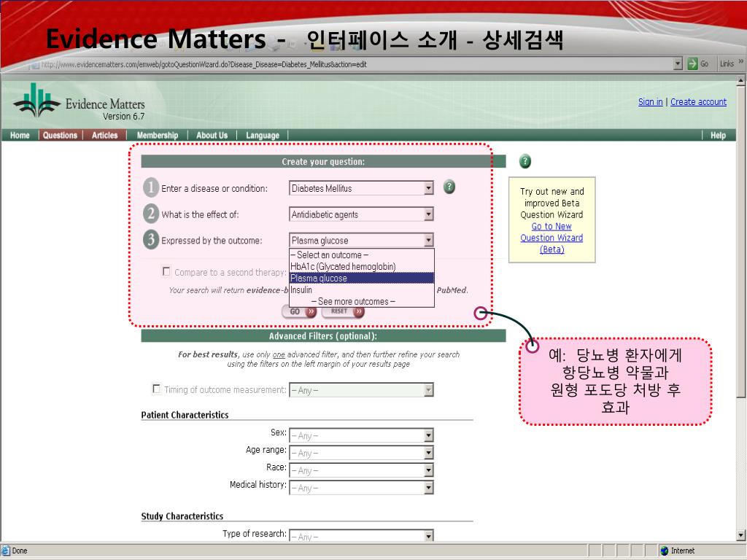Viewport: 747px width, 560px height.
Task: Open the About Us menu
Action: (212, 135)
